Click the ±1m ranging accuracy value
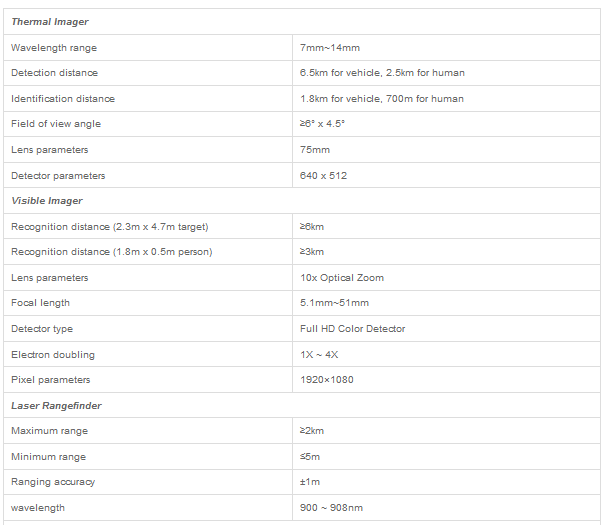Viewport: 604px width, 525px height. 310,482
